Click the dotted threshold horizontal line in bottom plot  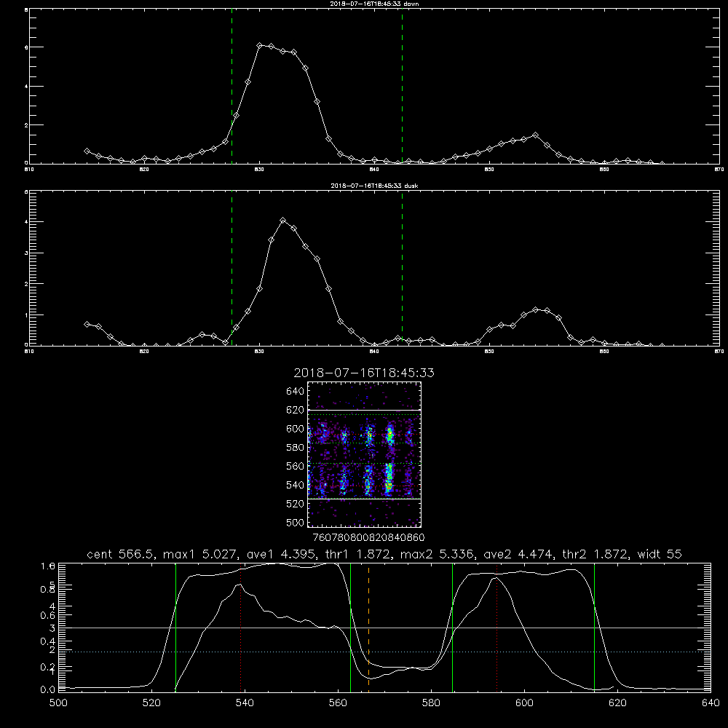(x=384, y=652)
